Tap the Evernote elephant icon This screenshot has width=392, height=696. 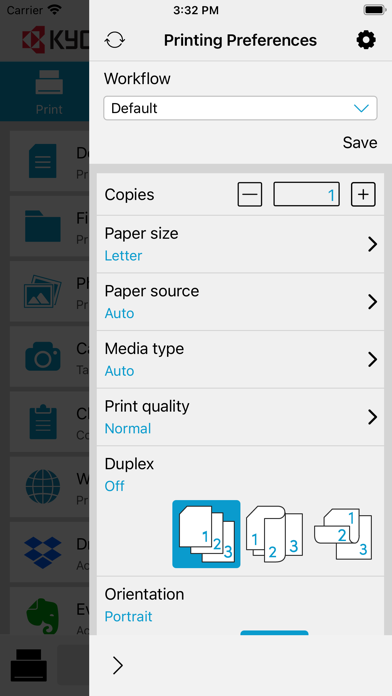click(43, 616)
